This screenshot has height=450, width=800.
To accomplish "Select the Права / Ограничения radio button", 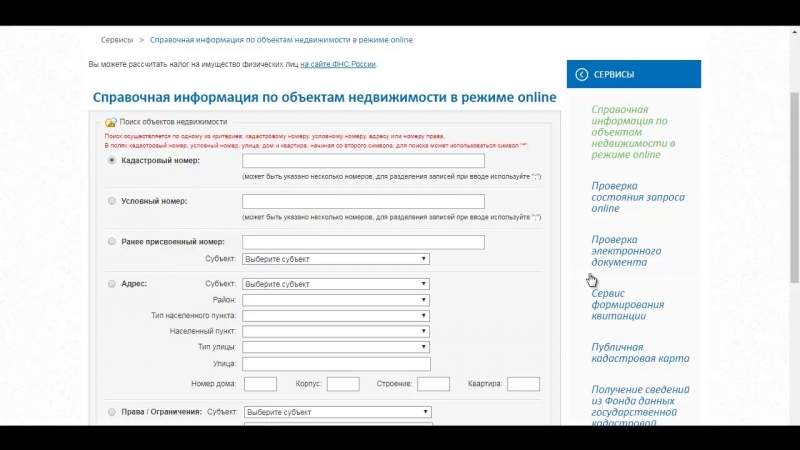I will click(x=112, y=412).
